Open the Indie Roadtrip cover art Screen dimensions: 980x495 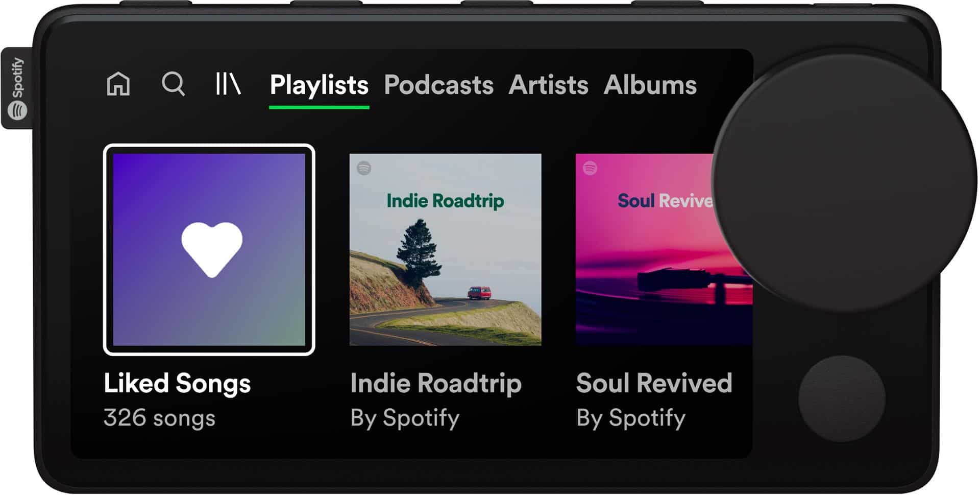tap(445, 250)
